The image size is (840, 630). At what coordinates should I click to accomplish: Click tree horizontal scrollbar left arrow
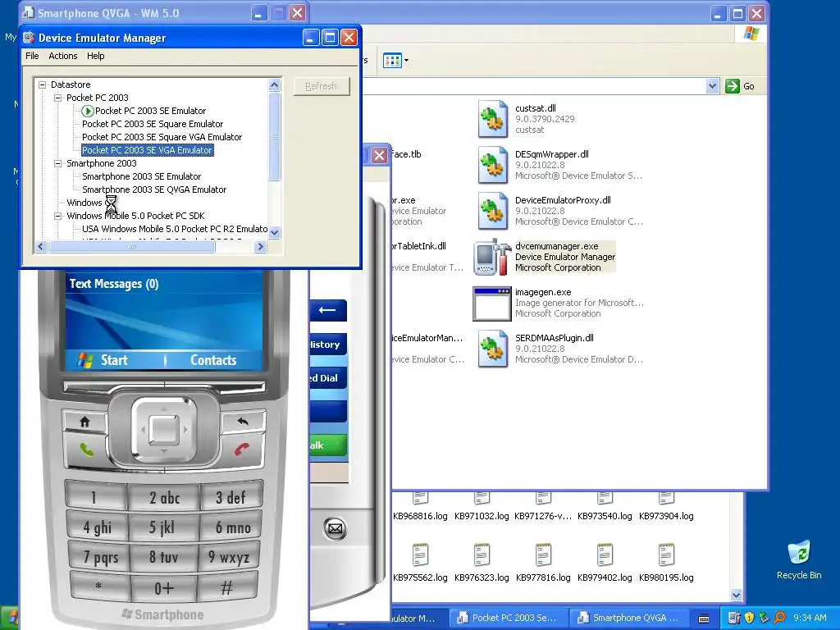[x=41, y=246]
